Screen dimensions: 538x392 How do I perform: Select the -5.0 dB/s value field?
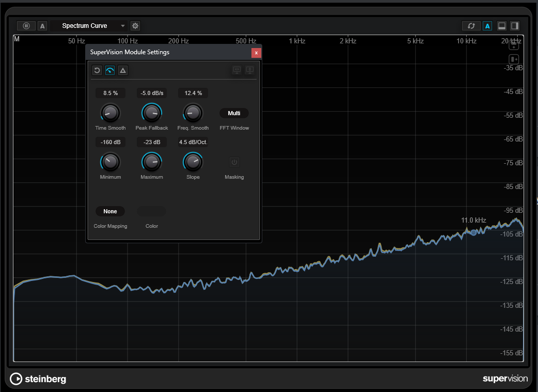pyautogui.click(x=152, y=93)
